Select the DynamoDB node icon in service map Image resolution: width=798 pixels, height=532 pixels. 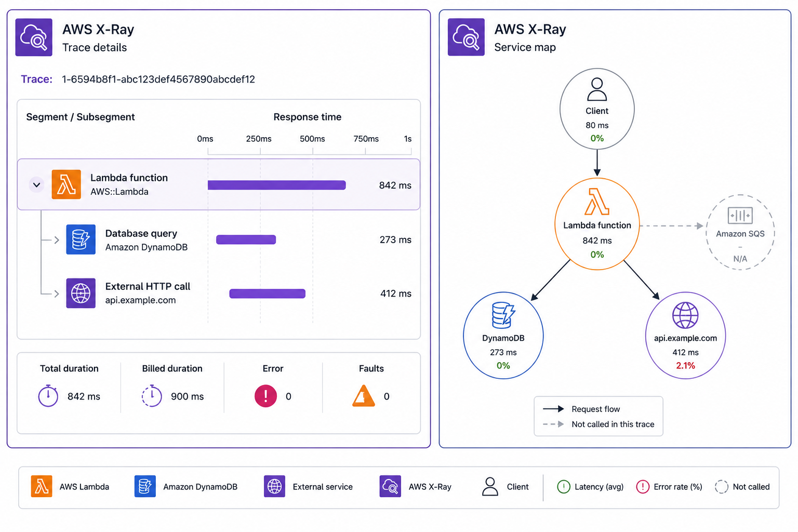pos(503,315)
